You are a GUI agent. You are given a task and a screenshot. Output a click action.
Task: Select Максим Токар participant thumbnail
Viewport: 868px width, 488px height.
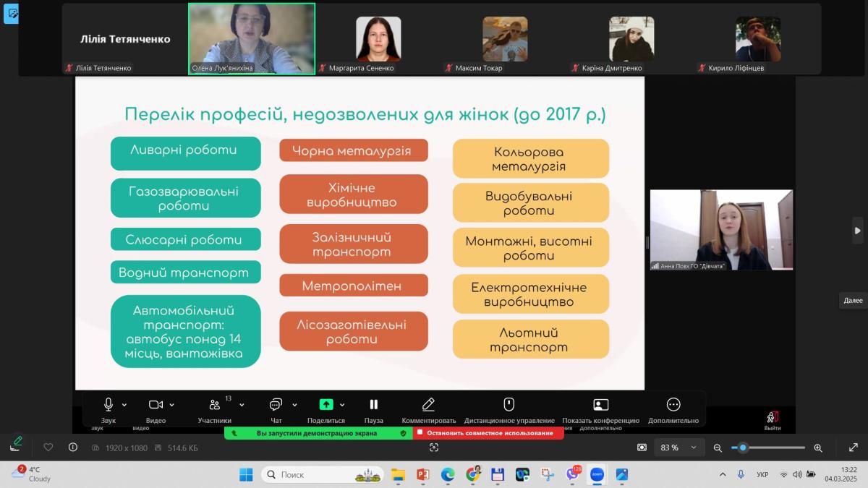pyautogui.click(x=505, y=38)
